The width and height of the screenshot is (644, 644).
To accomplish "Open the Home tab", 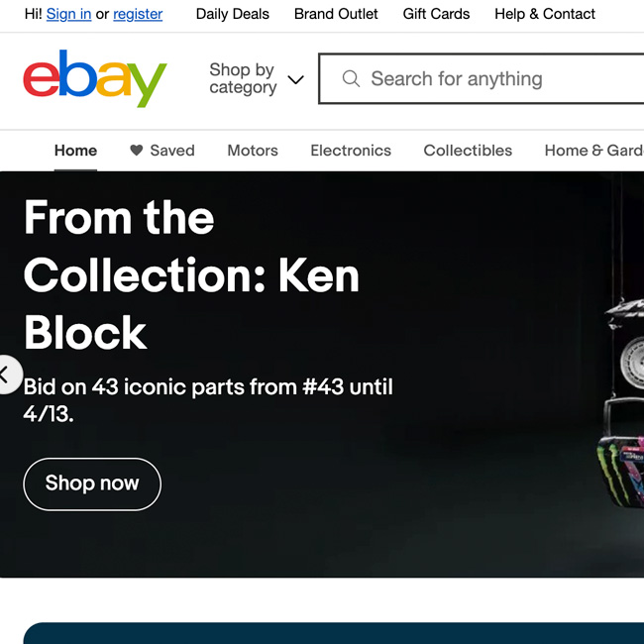I will pos(75,151).
